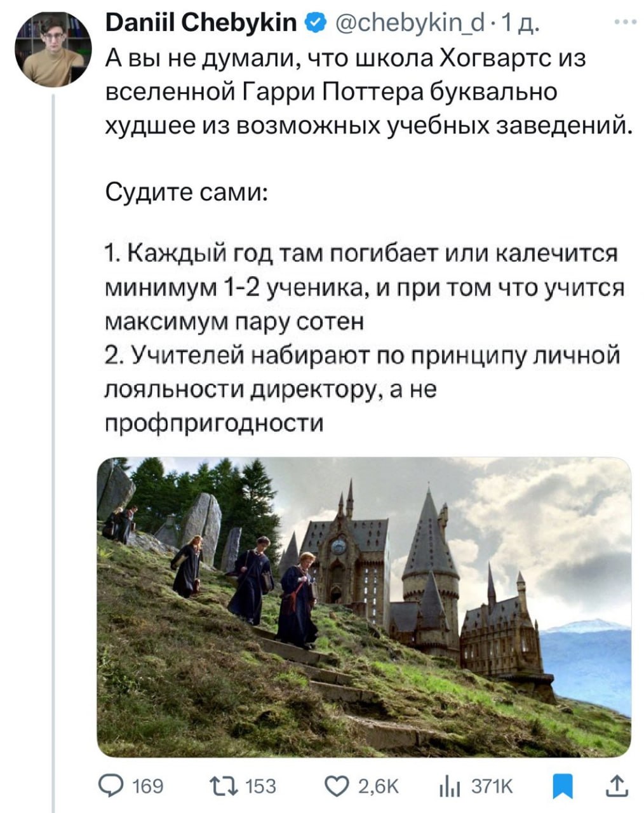Click the 169 replies count
Image resolution: width=644 pixels, height=813 pixels.
[x=148, y=788]
